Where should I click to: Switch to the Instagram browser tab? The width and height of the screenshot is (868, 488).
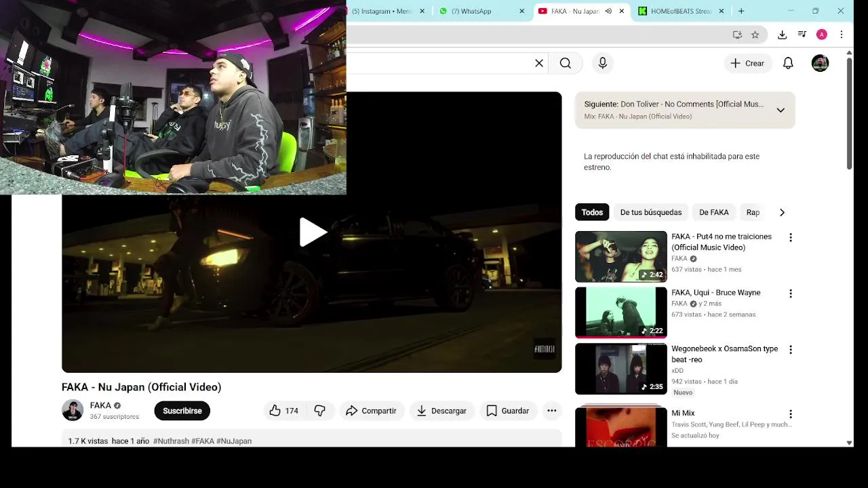click(x=382, y=11)
